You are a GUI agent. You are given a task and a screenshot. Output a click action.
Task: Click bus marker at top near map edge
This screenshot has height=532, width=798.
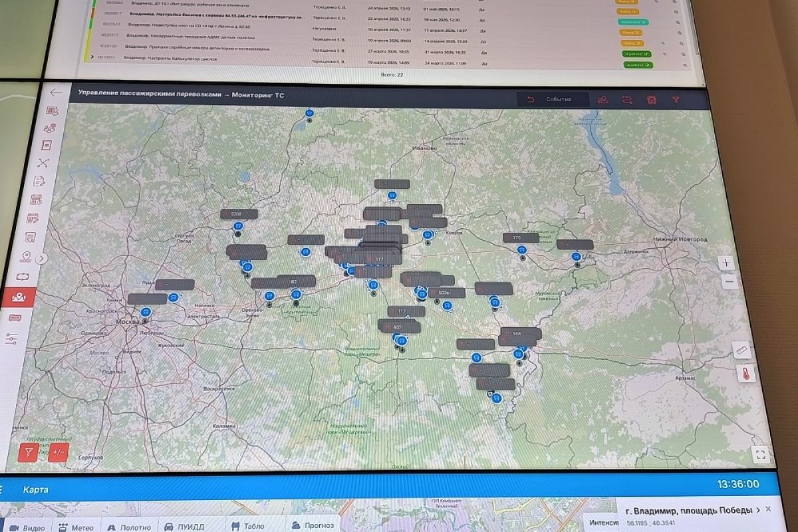tap(309, 114)
